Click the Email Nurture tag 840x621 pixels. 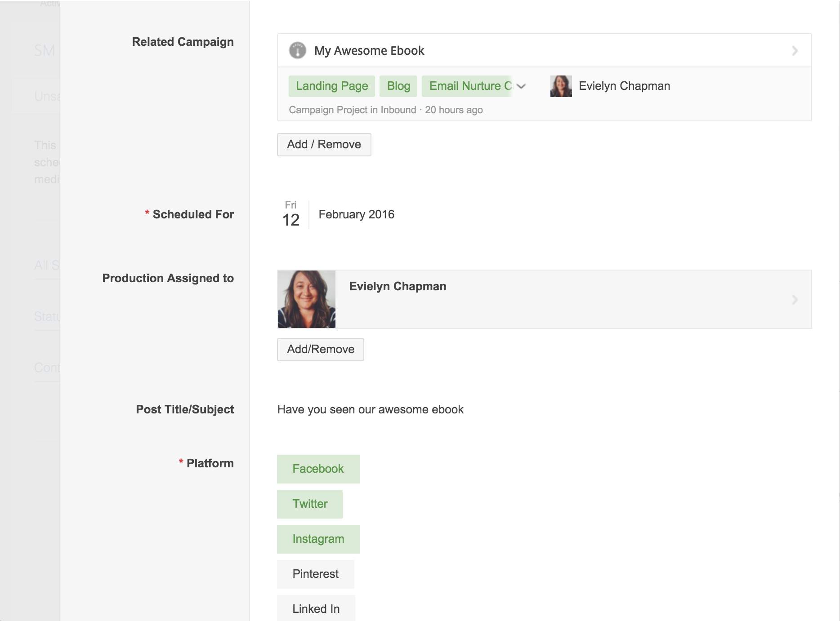click(x=468, y=86)
